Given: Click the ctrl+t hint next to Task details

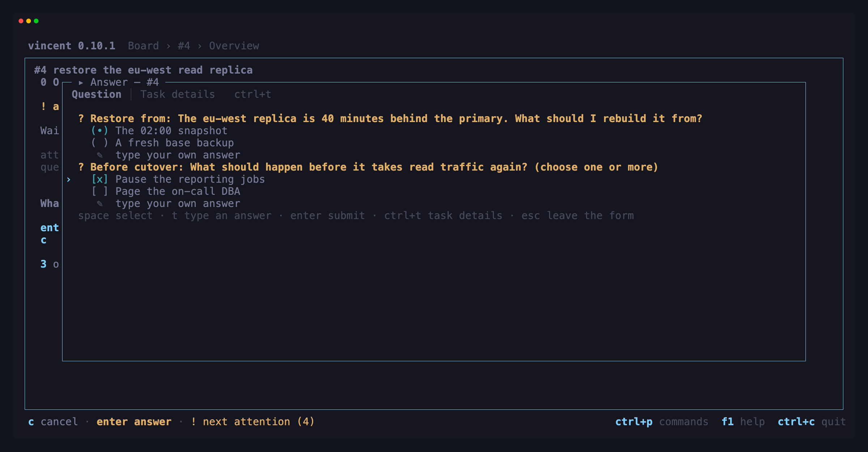Looking at the screenshot, I should [x=252, y=94].
